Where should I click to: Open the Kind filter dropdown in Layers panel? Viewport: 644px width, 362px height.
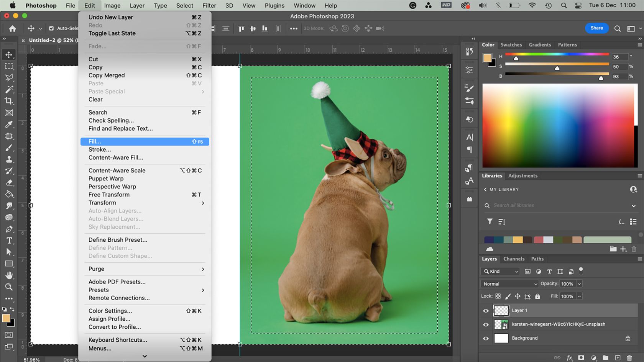click(x=499, y=271)
